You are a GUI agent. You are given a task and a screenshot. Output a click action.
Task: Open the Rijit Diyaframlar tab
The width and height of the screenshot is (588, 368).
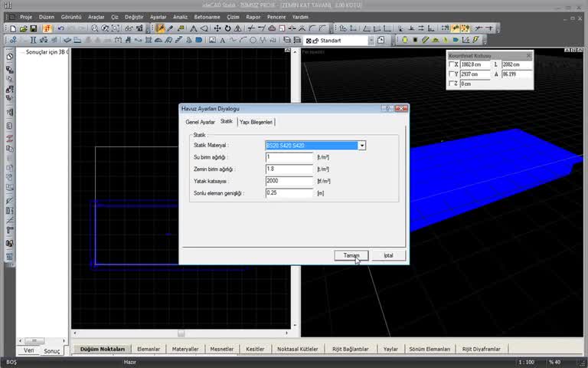coord(481,349)
